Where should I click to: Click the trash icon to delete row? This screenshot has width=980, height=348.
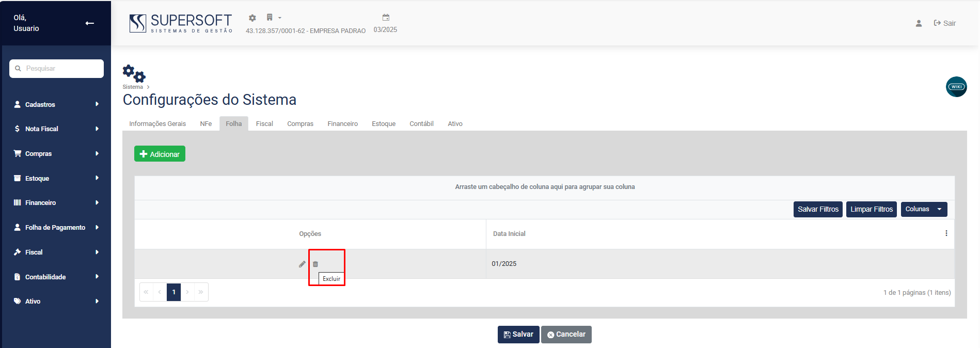(x=315, y=264)
